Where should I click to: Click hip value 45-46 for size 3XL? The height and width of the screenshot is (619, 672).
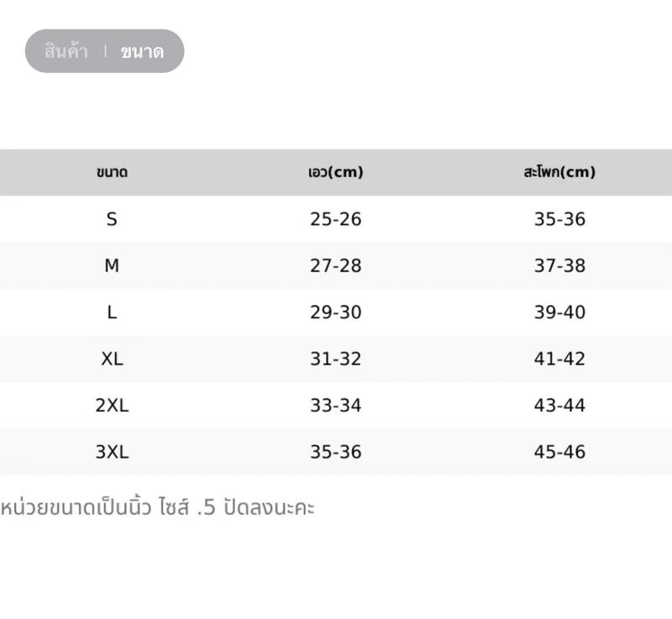coord(559,452)
